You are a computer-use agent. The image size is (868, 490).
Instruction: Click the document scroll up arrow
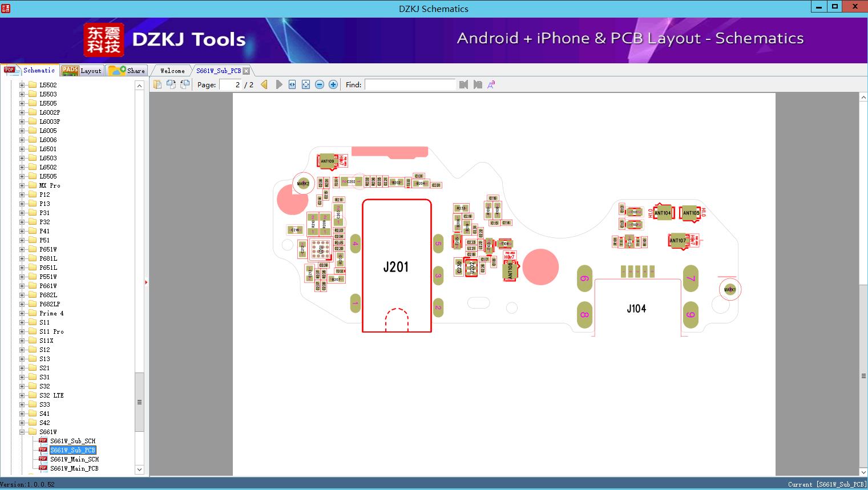tap(863, 98)
